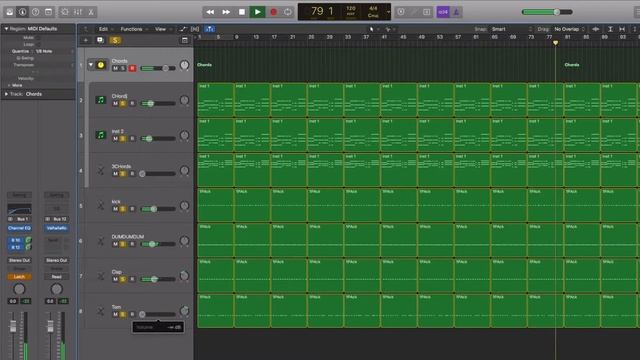
Task: Click the kick track drumsticks icon
Action: (101, 205)
